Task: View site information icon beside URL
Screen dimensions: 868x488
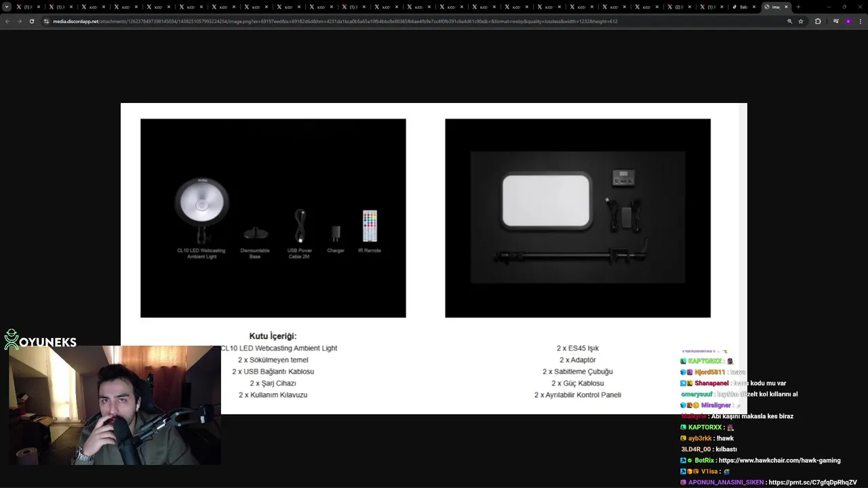Action: pos(47,21)
